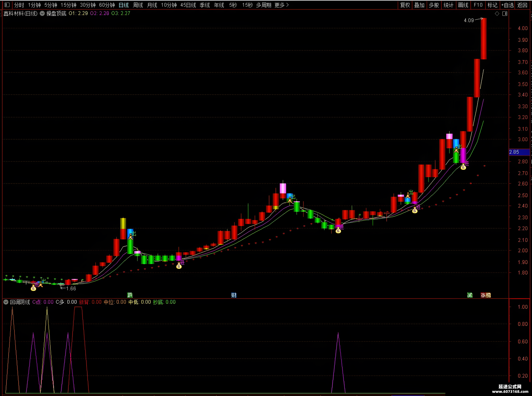Viewport: 532px width, 396px height.
Task: Select the 60分钟 period tab
Action: pyautogui.click(x=107, y=5)
